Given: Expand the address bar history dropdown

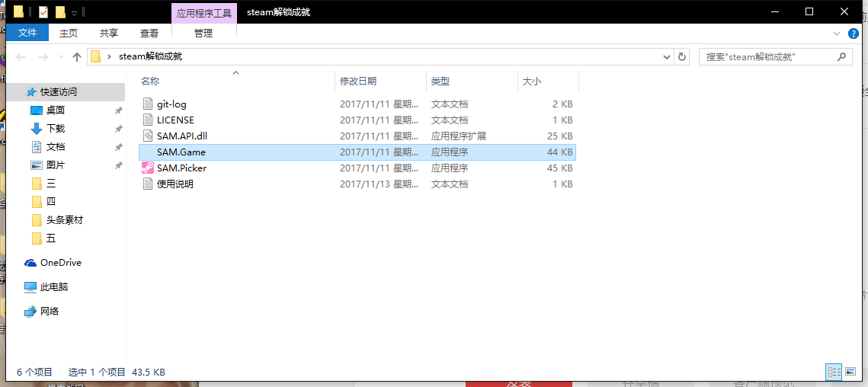Looking at the screenshot, I should click(x=667, y=56).
